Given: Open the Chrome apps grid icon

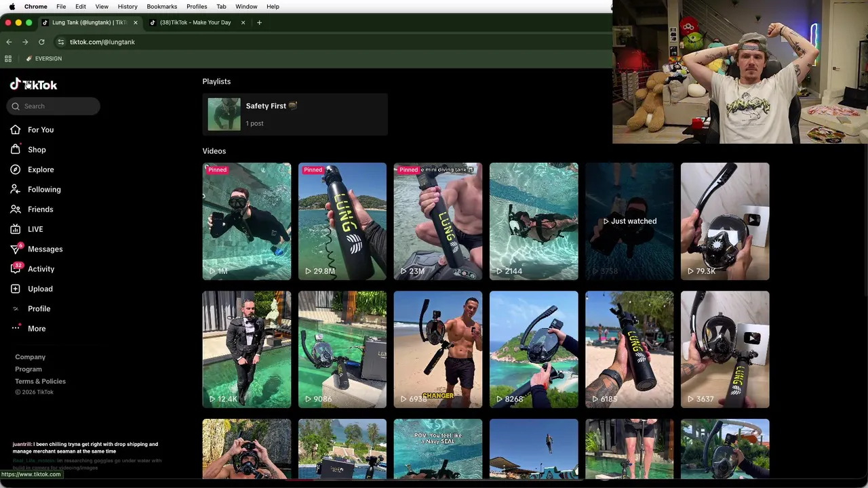Looking at the screenshot, I should tap(8, 58).
